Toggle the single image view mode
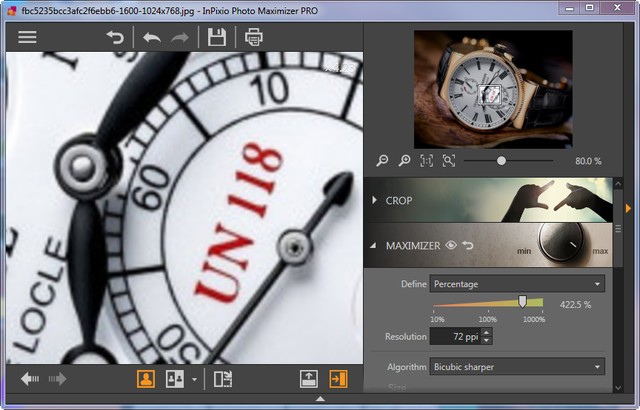Viewport: 640px width, 410px height. 146,379
